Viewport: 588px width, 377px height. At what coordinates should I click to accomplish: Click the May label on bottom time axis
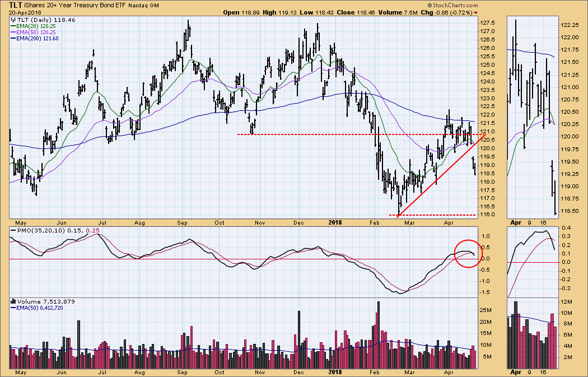tap(21, 373)
